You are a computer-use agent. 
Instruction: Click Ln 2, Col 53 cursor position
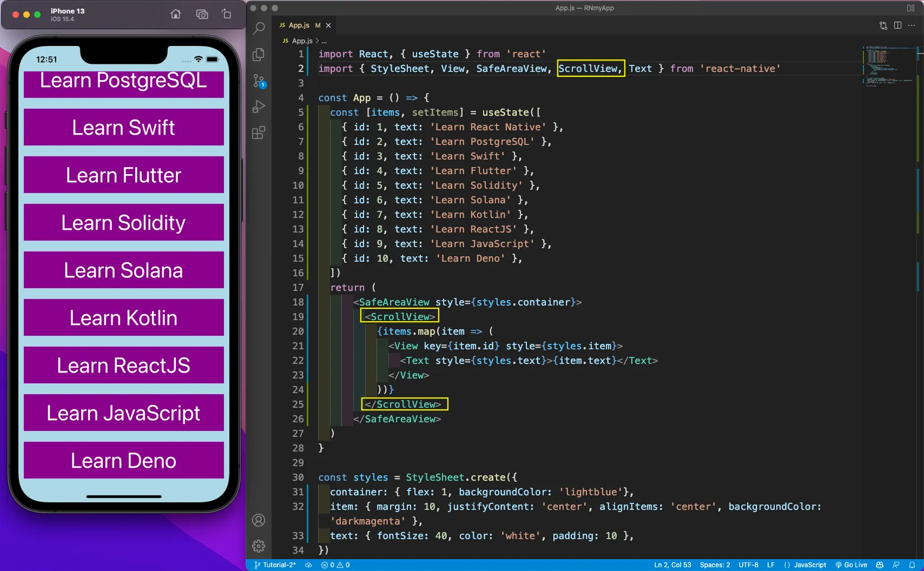672,565
